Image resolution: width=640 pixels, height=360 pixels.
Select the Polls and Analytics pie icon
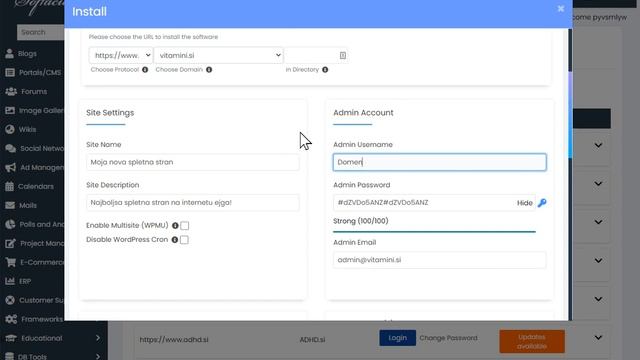[x=10, y=224]
